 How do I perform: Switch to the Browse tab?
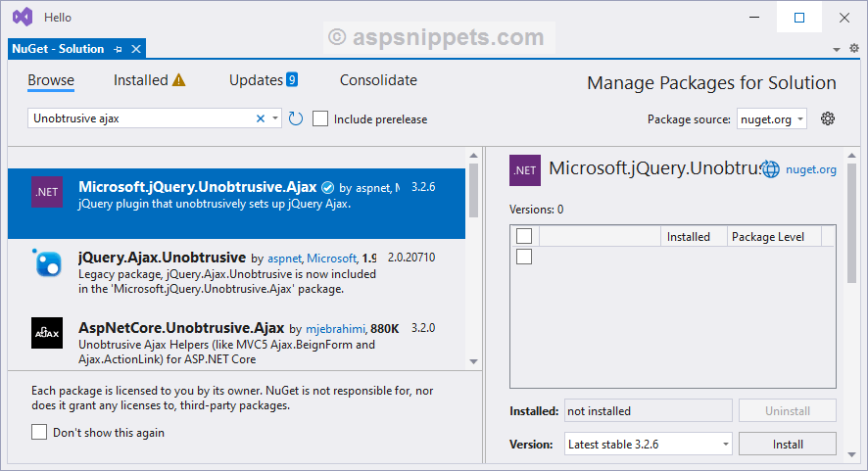point(51,80)
